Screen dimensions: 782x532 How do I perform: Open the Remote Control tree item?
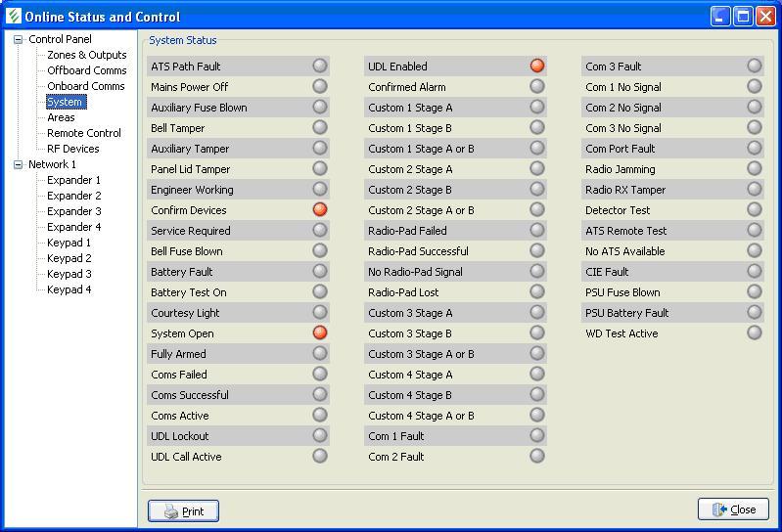[83, 133]
